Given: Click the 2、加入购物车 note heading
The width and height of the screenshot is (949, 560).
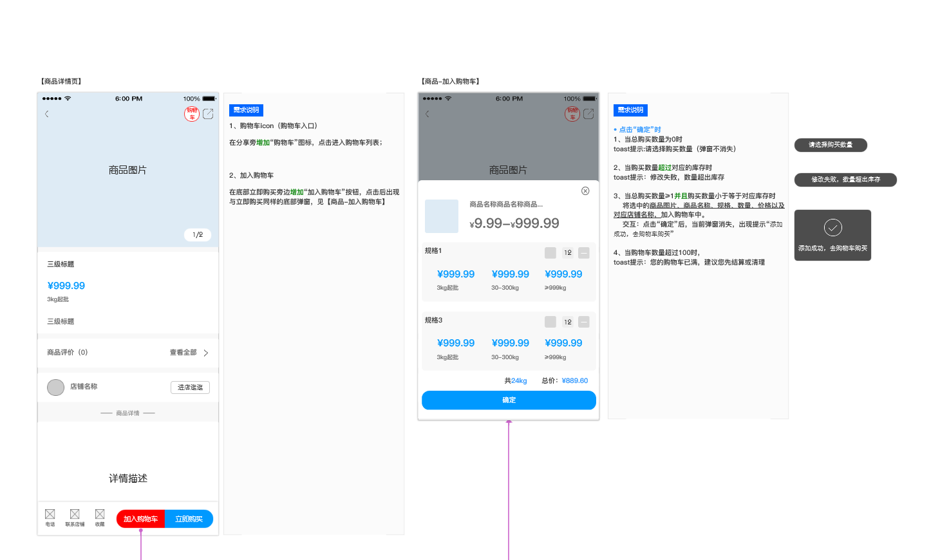Looking at the screenshot, I should [x=251, y=176].
